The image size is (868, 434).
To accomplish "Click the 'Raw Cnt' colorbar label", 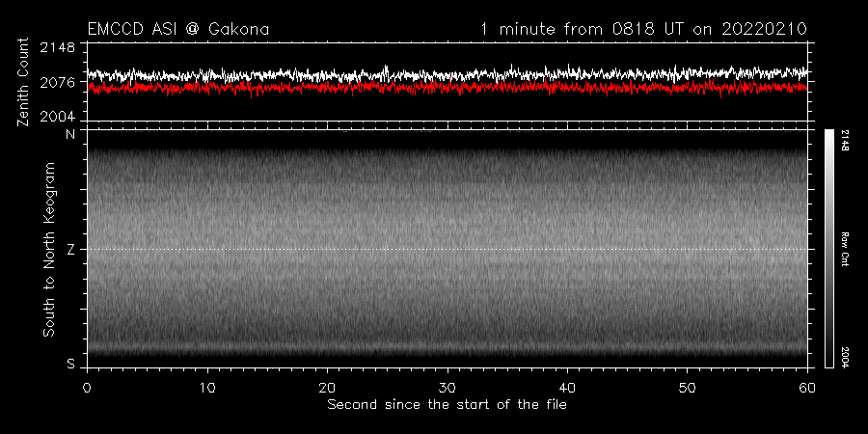I will (844, 249).
